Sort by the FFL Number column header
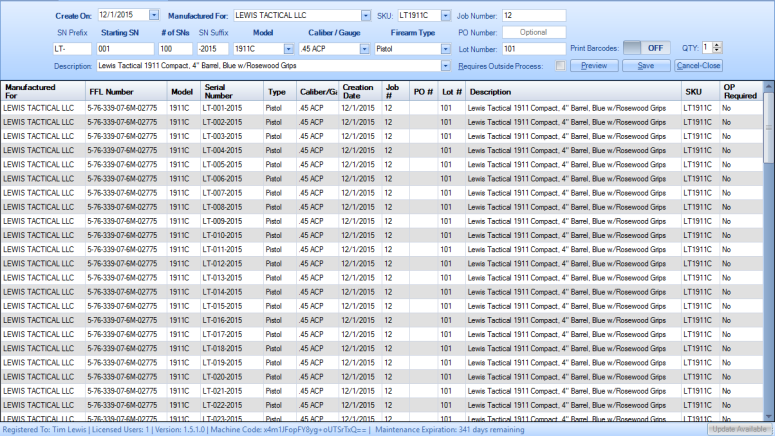 (126, 91)
